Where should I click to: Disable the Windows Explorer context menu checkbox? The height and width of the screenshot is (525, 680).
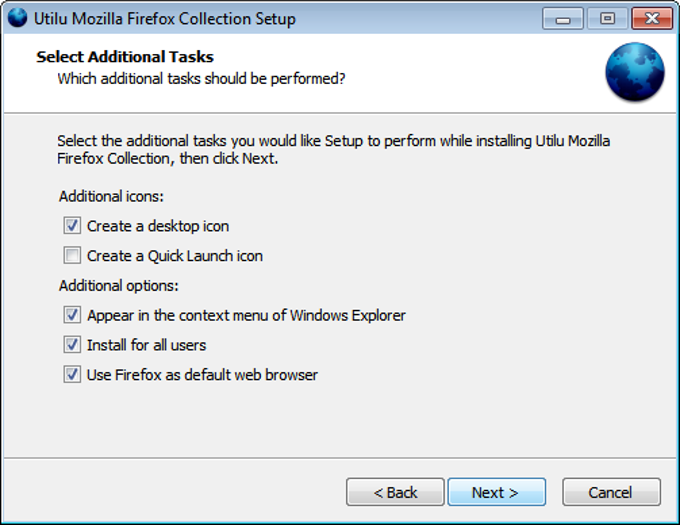72,315
